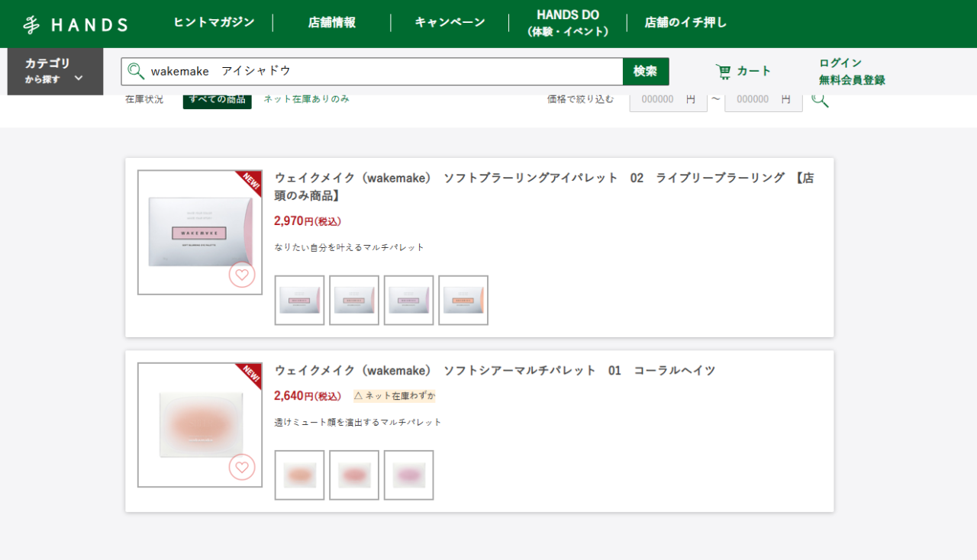Open the shopping cart icon

[723, 72]
